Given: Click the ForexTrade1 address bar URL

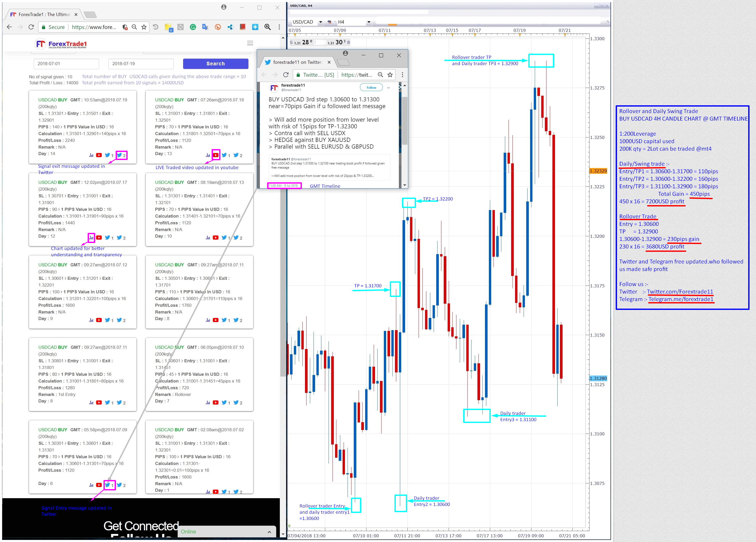Looking at the screenshot, I should (94, 27).
